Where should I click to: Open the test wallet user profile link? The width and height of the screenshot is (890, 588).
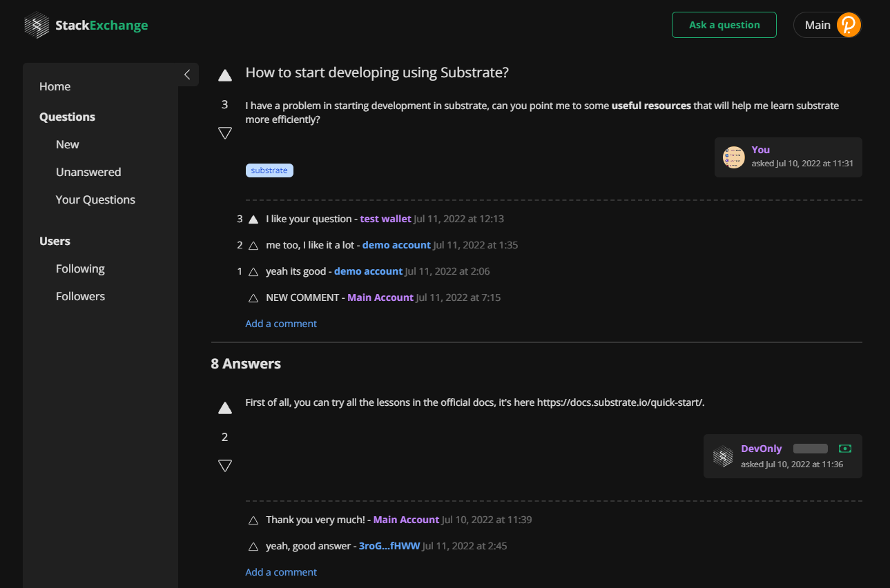[x=385, y=219]
